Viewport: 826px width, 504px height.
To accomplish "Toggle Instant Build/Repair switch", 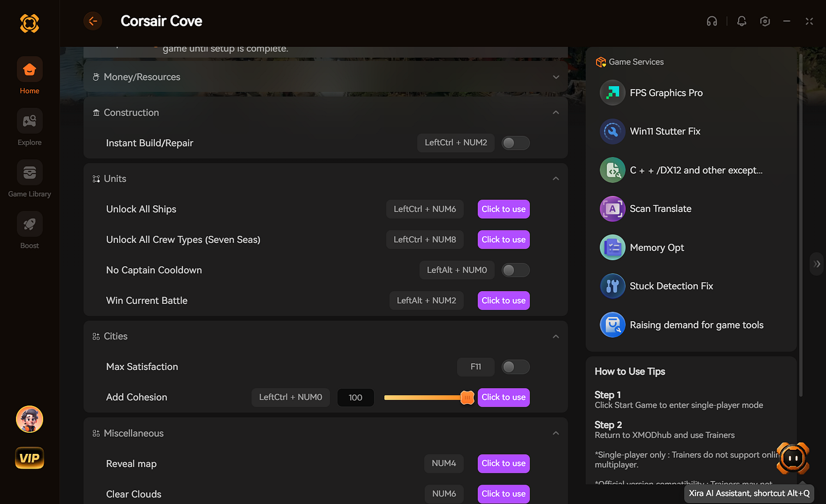I will pyautogui.click(x=515, y=143).
